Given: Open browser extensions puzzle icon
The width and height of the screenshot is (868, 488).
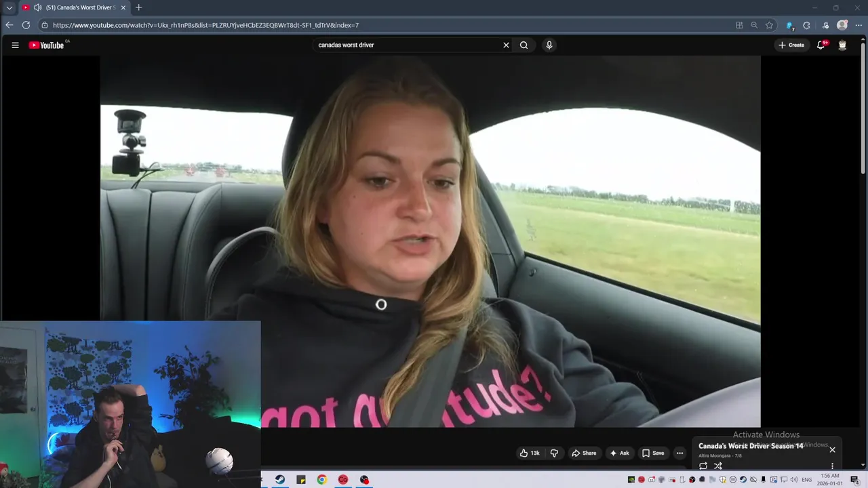Looking at the screenshot, I should click(806, 25).
